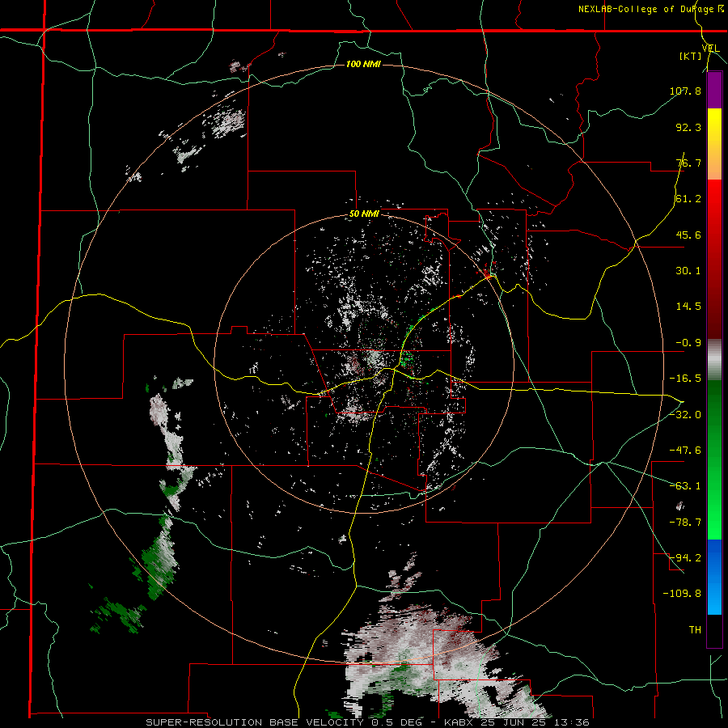728x728 pixels.
Task: Pick the red segment of velocity color bar
Action: (x=714, y=259)
